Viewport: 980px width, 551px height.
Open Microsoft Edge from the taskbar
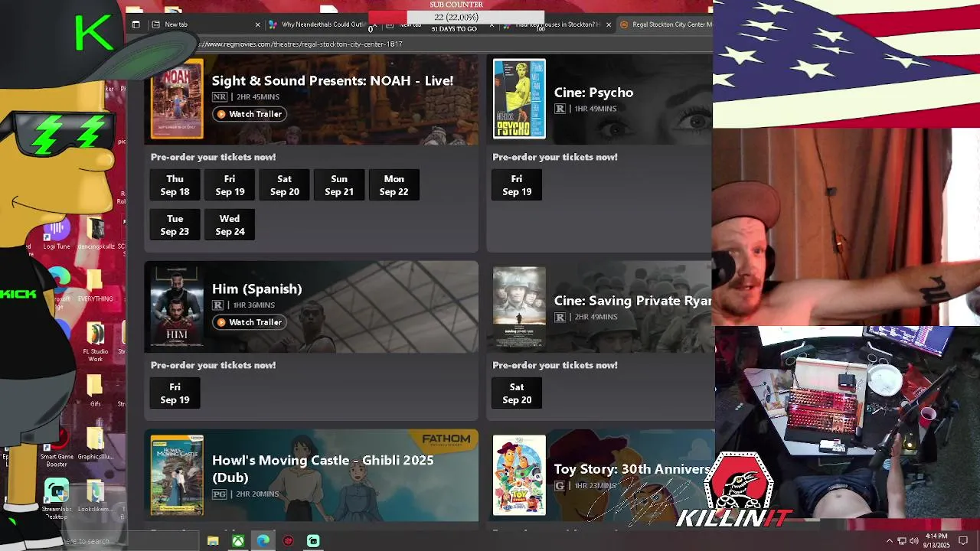(263, 541)
